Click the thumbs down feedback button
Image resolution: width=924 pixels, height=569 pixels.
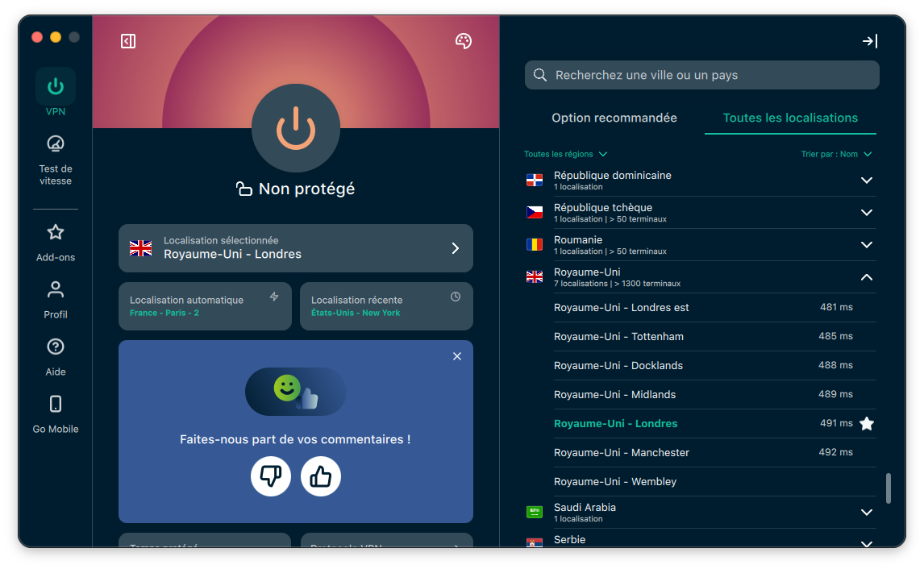271,476
